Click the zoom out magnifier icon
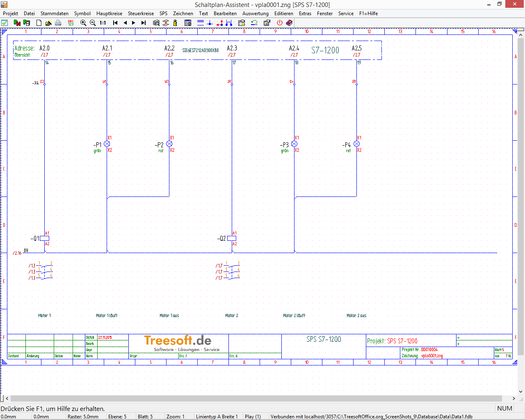 [93, 23]
